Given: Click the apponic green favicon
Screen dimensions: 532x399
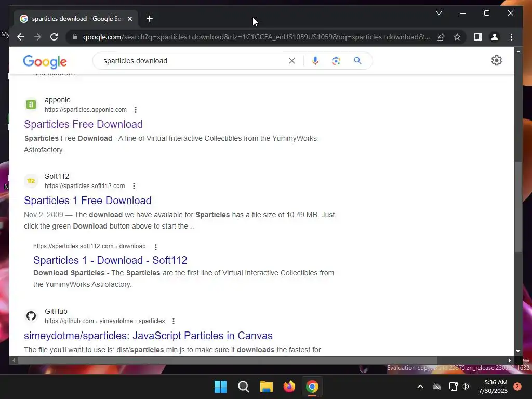Looking at the screenshot, I should tap(31, 104).
